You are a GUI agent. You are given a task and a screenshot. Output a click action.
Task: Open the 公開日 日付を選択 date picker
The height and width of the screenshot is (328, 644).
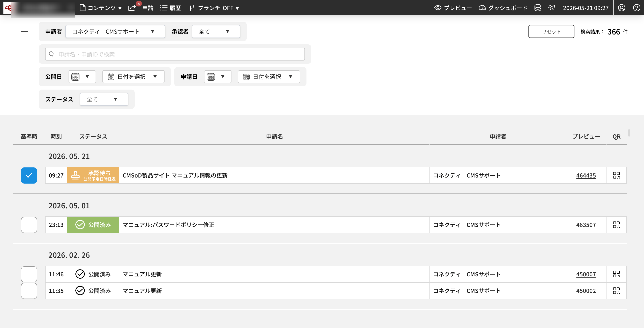tap(133, 77)
